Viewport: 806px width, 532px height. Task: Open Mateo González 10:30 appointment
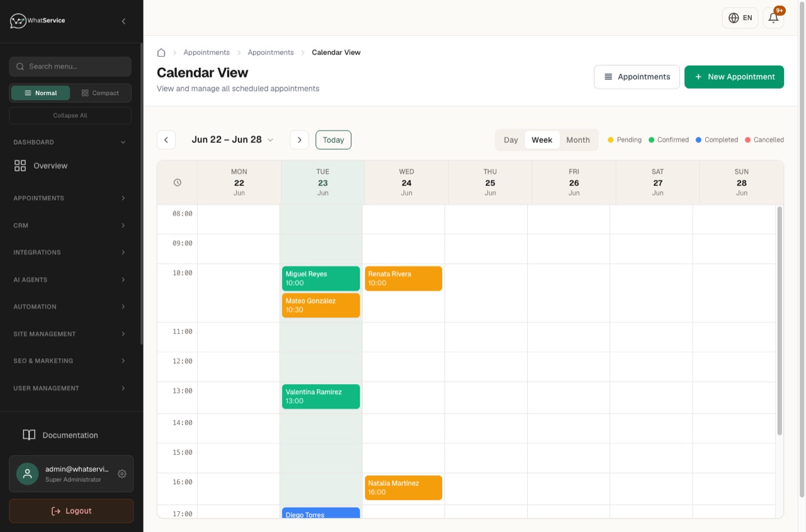click(321, 305)
